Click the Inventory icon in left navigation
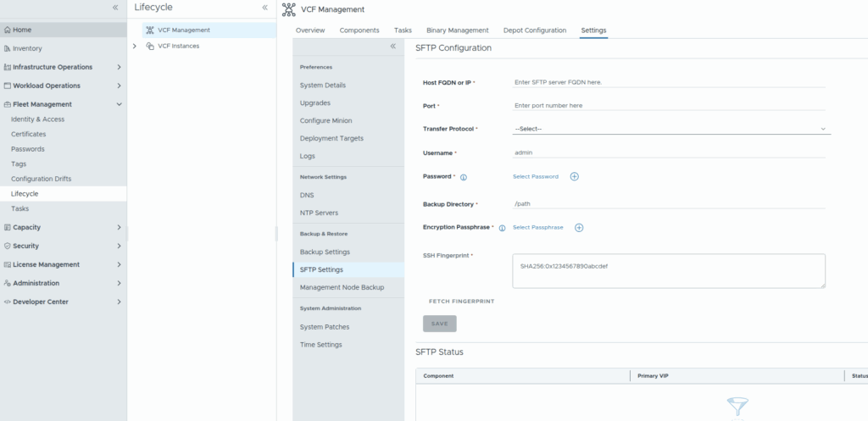 tap(8, 48)
